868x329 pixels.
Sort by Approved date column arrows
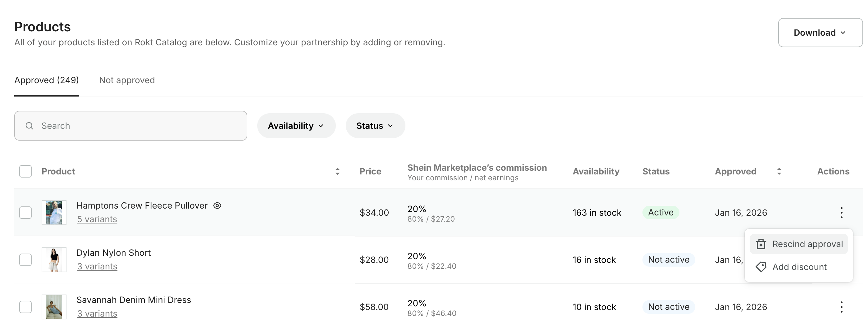(x=779, y=171)
